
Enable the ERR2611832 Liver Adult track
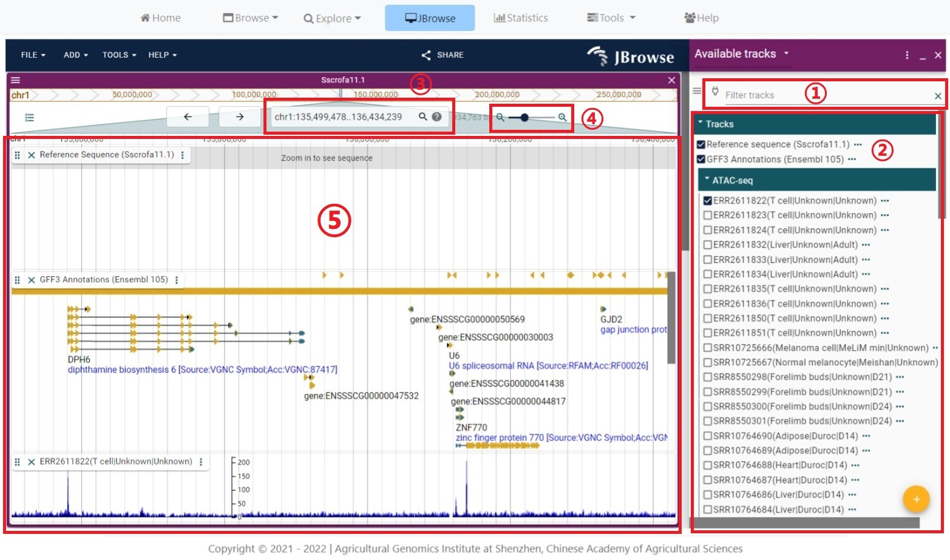tap(708, 245)
